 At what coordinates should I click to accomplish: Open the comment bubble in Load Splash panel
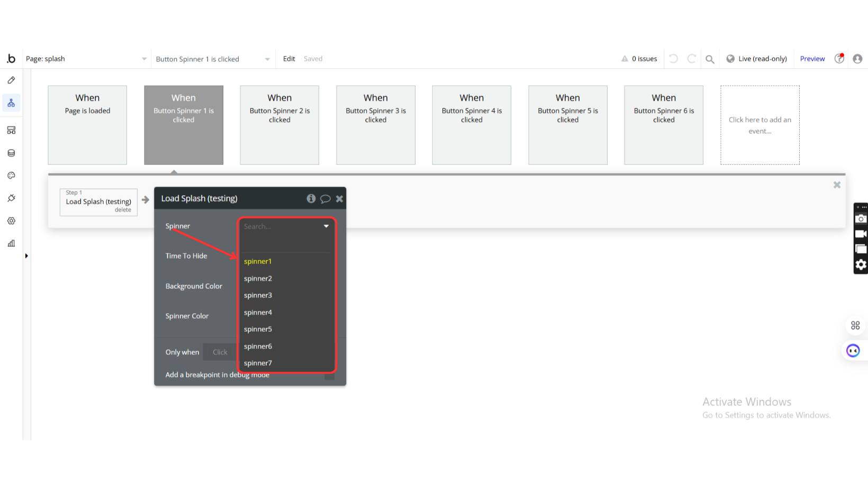pos(325,199)
